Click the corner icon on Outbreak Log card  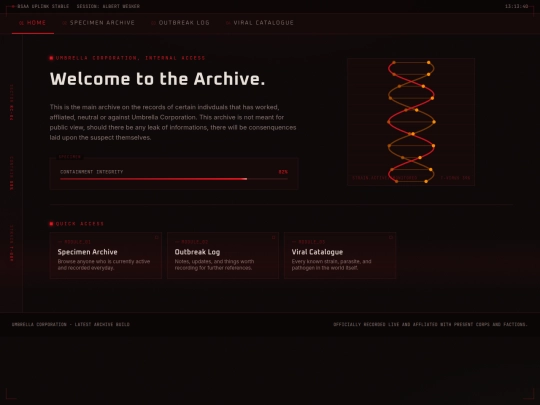tap(273, 237)
